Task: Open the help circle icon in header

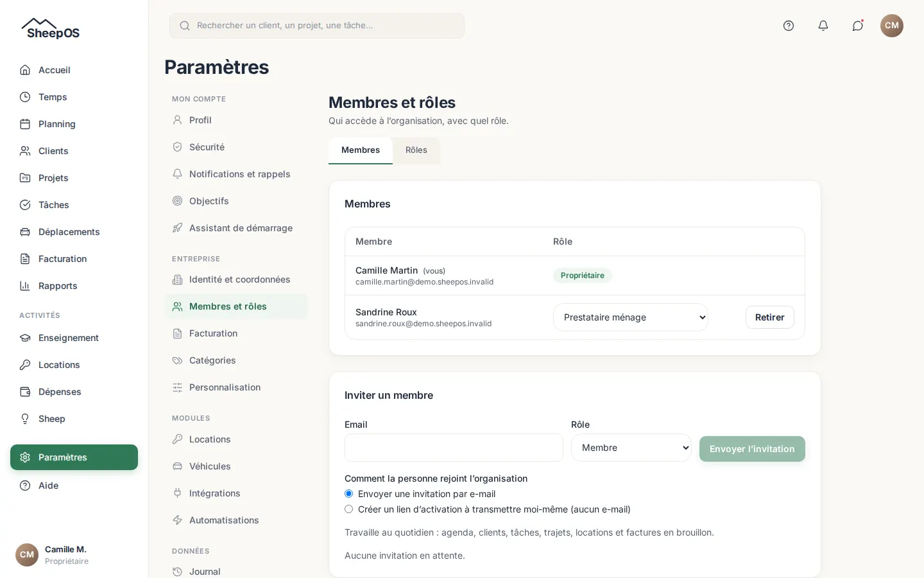Action: 789,26
